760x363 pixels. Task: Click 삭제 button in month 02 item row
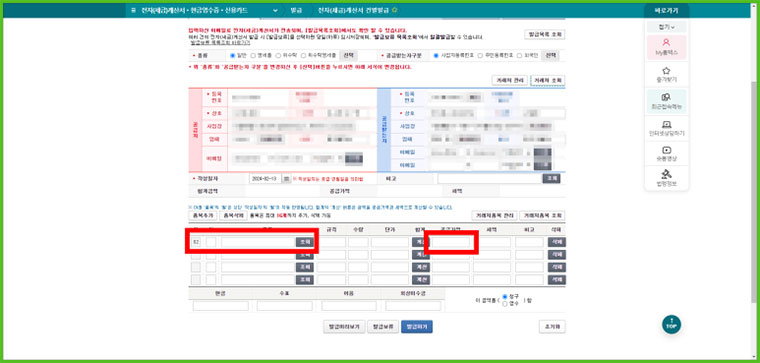[x=556, y=242]
